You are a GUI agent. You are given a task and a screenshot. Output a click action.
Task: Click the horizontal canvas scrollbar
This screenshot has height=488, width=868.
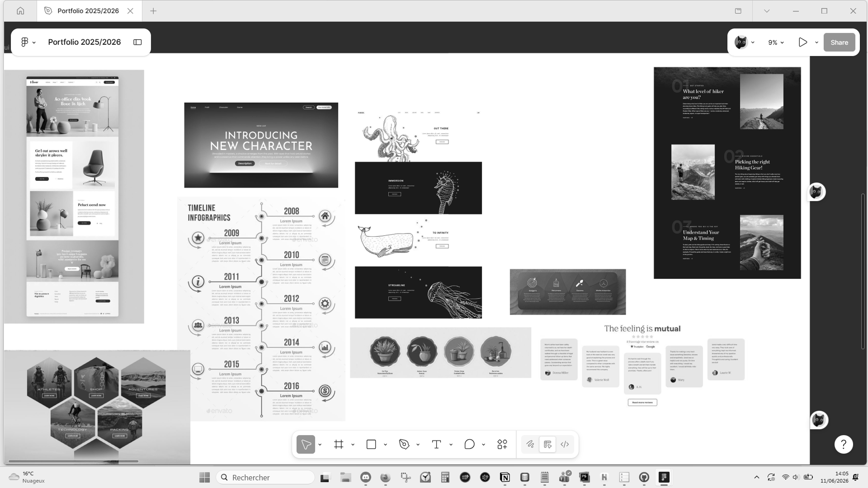pyautogui.click(x=73, y=461)
